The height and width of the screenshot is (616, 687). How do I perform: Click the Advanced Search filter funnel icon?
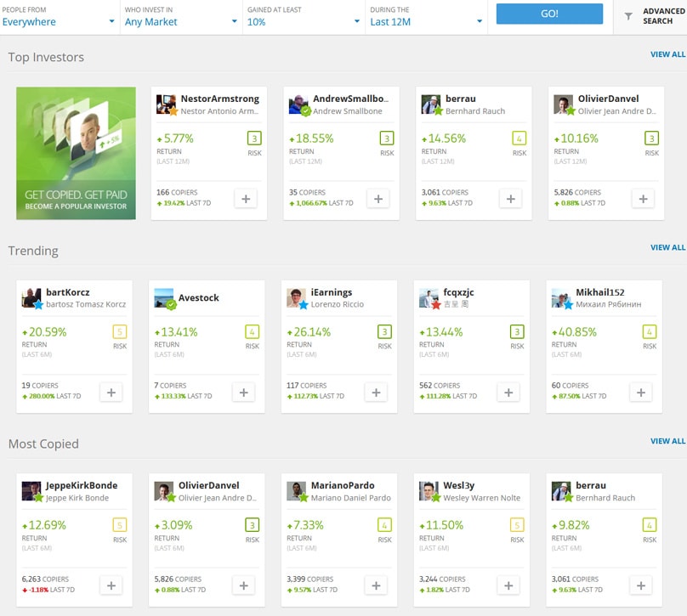click(628, 16)
